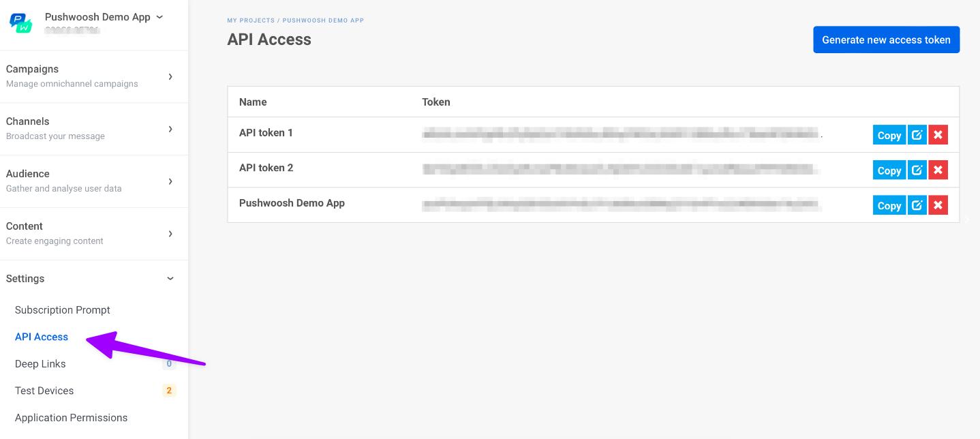Delete API token 2 with red X
The image size is (980, 439).
click(938, 170)
